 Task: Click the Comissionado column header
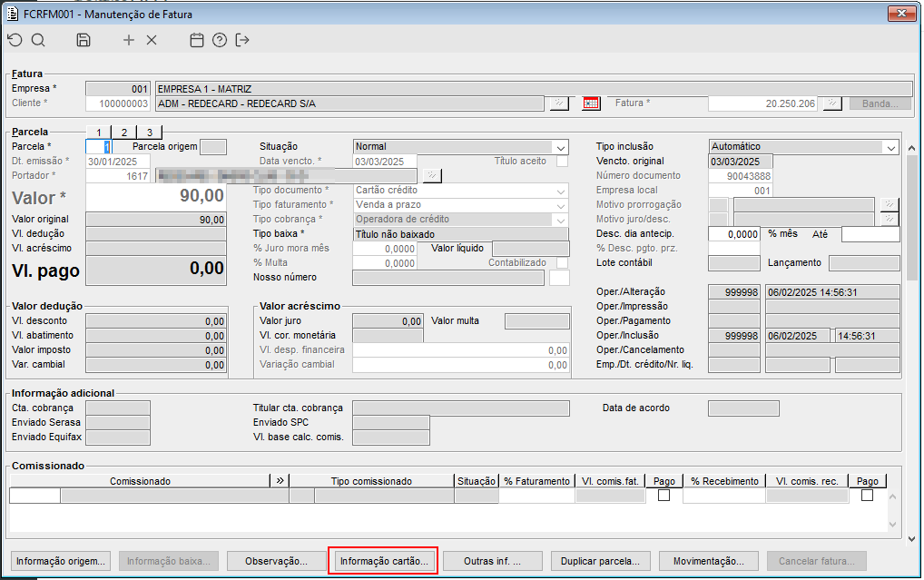[140, 481]
